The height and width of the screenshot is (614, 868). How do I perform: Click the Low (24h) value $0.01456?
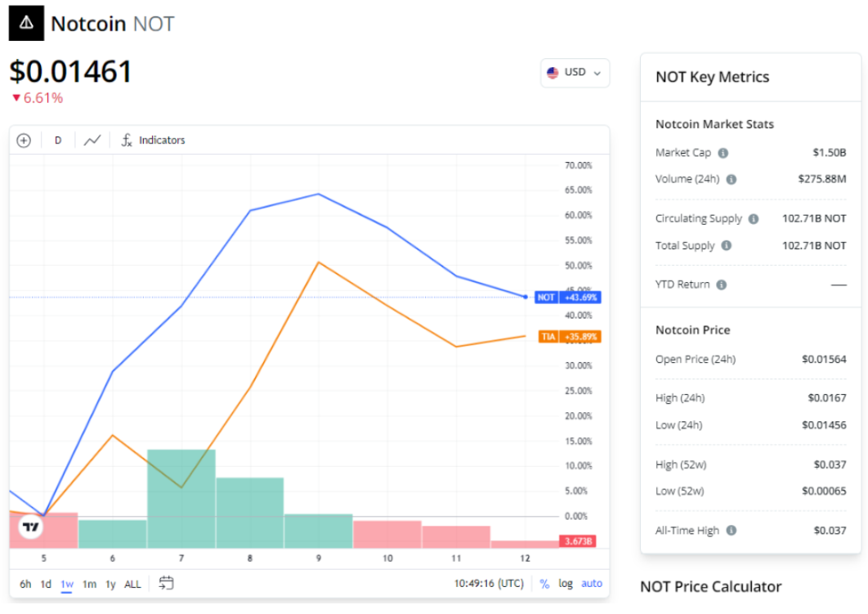[824, 425]
